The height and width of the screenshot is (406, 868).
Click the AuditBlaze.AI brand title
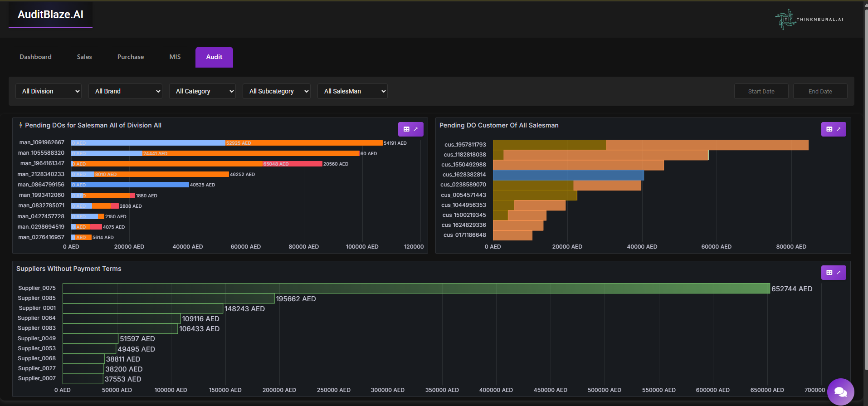(x=50, y=15)
